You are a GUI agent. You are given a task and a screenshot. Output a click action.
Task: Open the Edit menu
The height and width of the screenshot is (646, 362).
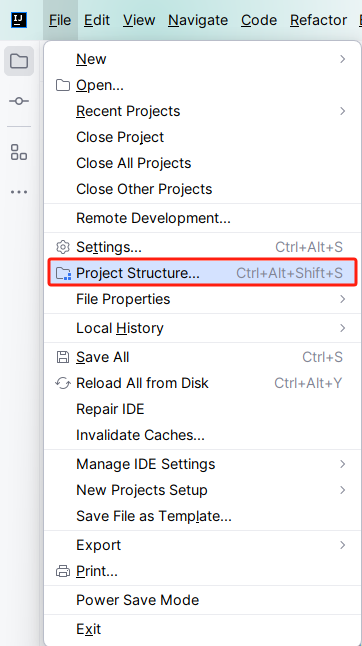[x=97, y=20]
